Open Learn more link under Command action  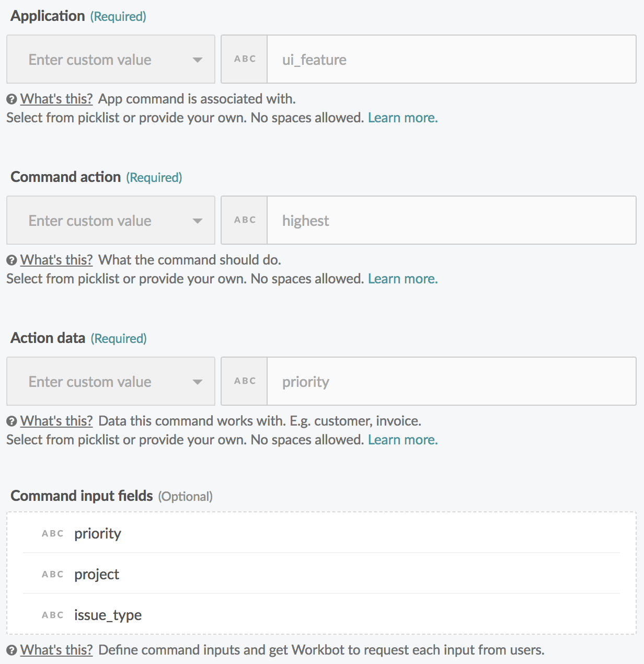coord(402,279)
